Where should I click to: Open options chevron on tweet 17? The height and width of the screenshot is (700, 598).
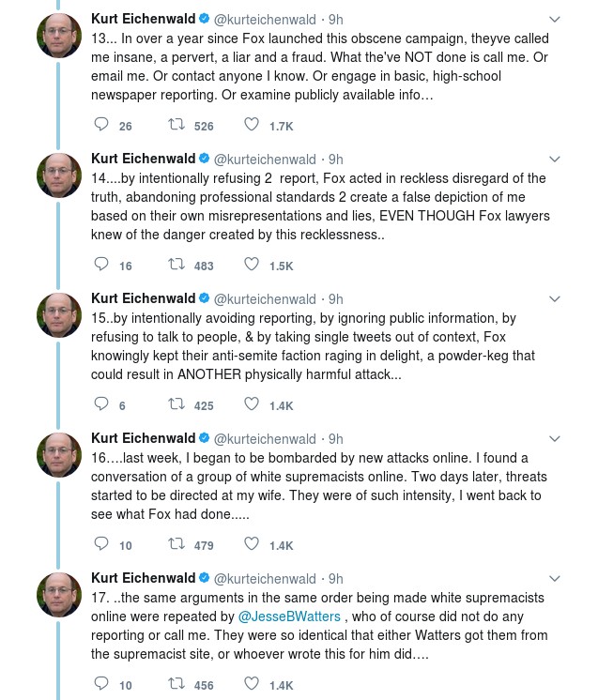tap(555, 579)
